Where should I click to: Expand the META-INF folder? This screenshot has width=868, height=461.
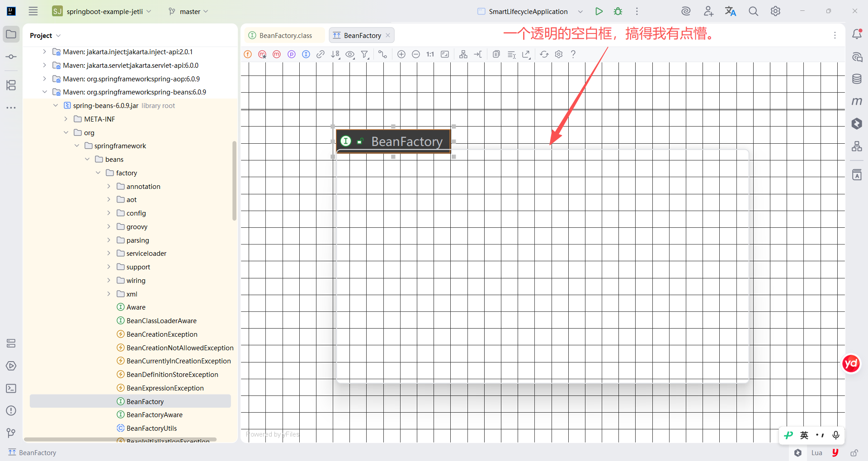point(66,119)
